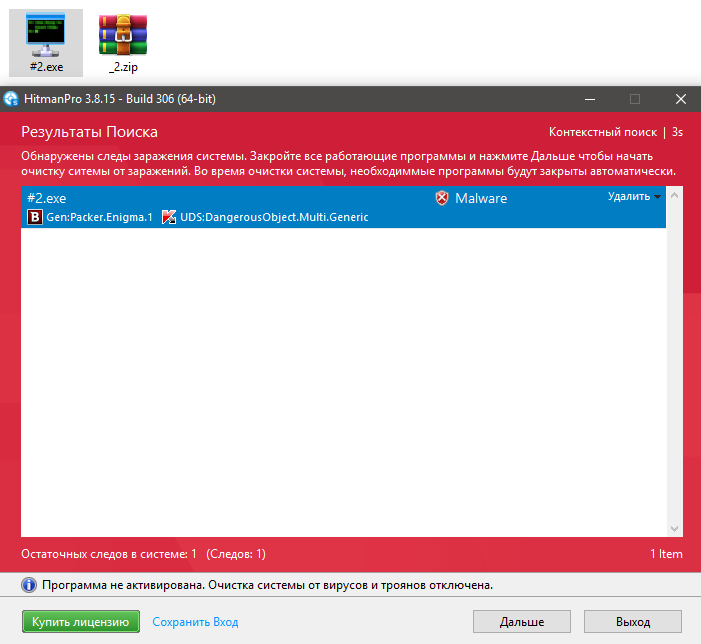Click the Выход button
The width and height of the screenshot is (701, 644).
point(633,622)
